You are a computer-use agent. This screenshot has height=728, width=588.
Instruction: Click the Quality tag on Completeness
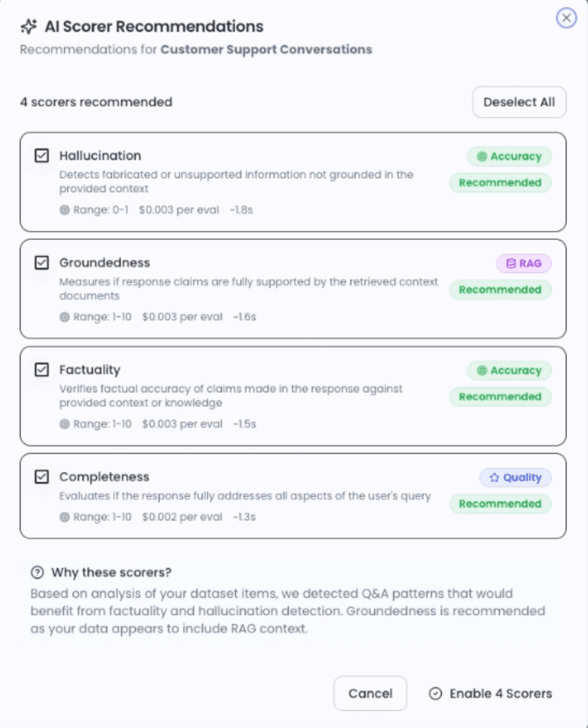pyautogui.click(x=515, y=478)
